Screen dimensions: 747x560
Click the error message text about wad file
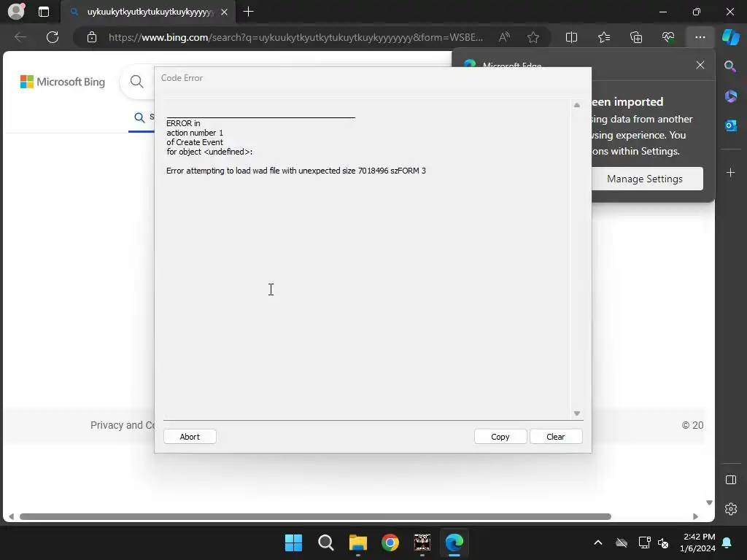[x=296, y=171]
